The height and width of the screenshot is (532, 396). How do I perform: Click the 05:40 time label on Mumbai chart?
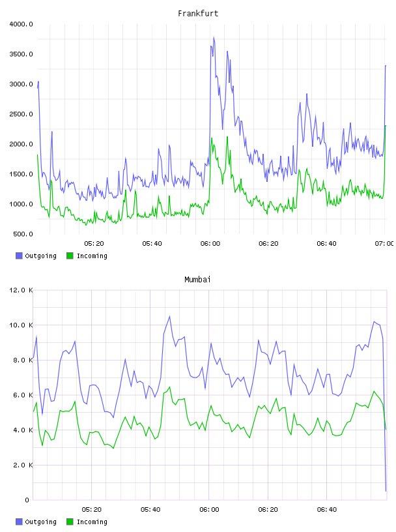[150, 510]
